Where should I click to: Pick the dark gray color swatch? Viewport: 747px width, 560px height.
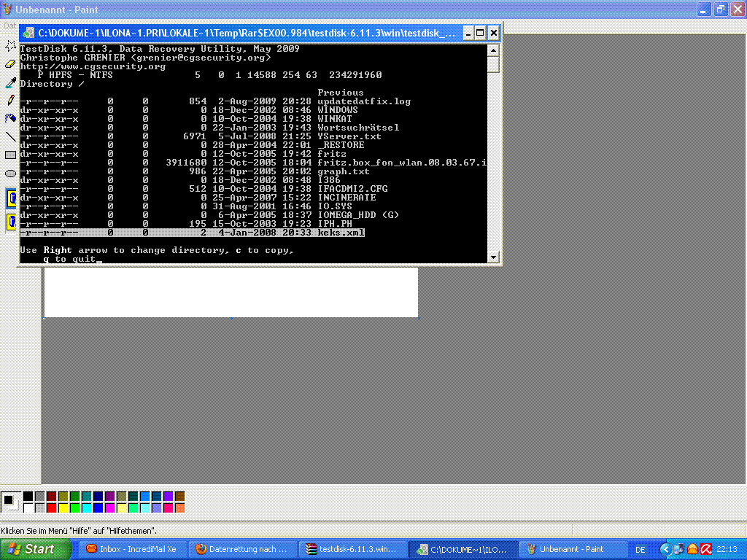[39, 497]
